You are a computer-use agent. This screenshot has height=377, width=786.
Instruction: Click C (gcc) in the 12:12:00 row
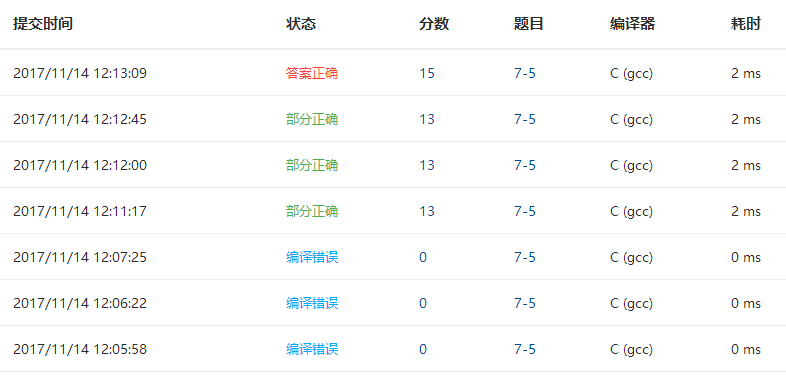click(632, 165)
